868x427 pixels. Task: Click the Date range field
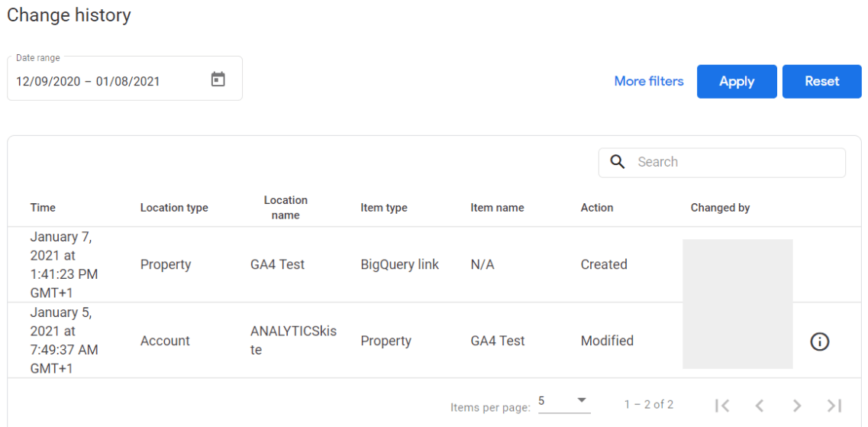[x=107, y=81]
